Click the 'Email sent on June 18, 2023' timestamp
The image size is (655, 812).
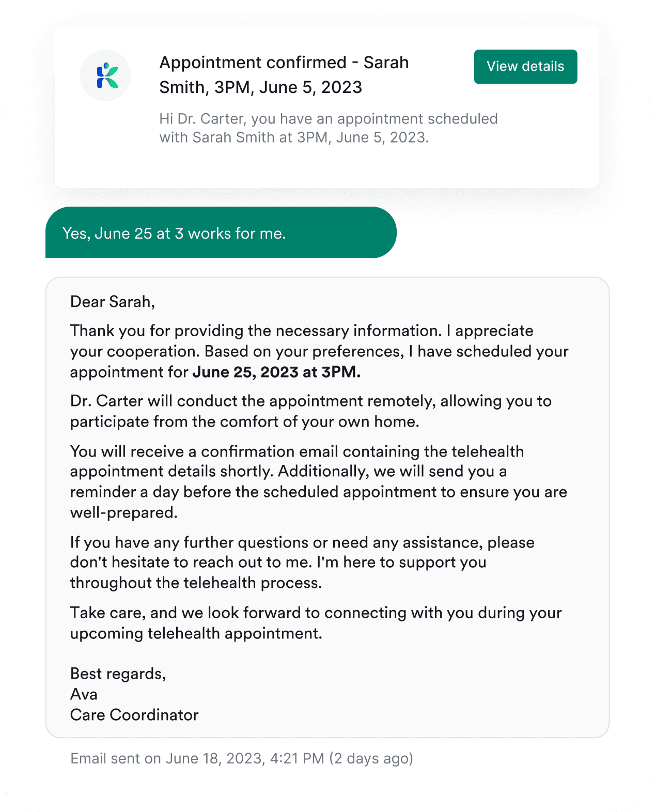coord(196,758)
